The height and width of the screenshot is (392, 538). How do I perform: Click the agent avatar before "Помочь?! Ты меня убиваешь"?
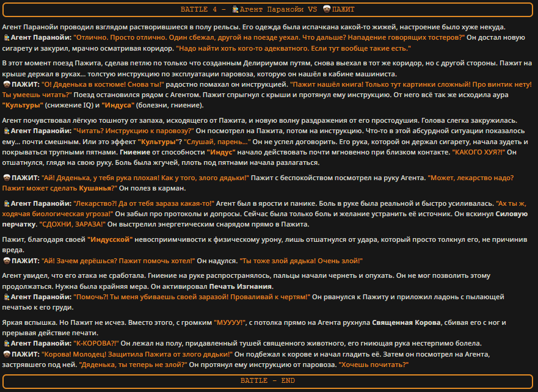6,297
